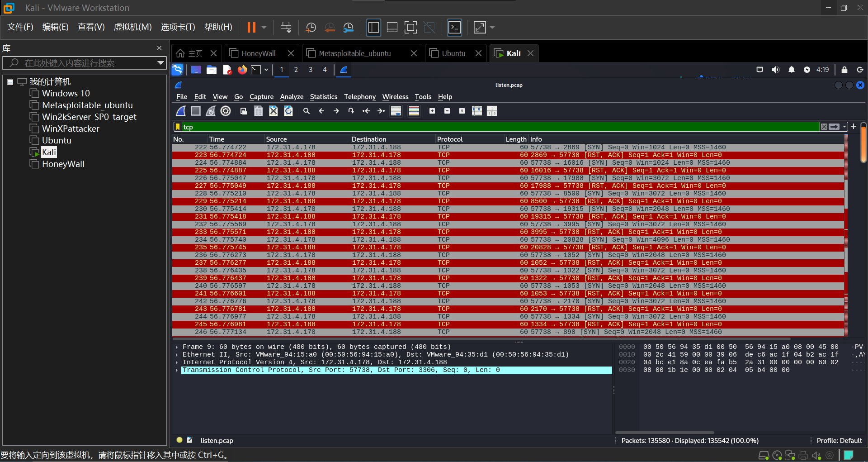868x462 pixels.
Task: Expand the Transmission Control Protocol details
Action: point(177,370)
